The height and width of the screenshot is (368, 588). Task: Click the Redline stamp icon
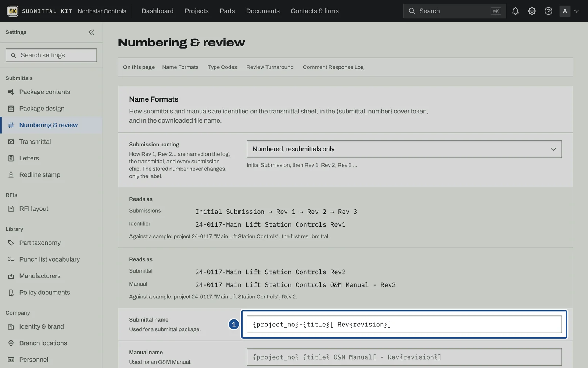tap(11, 175)
